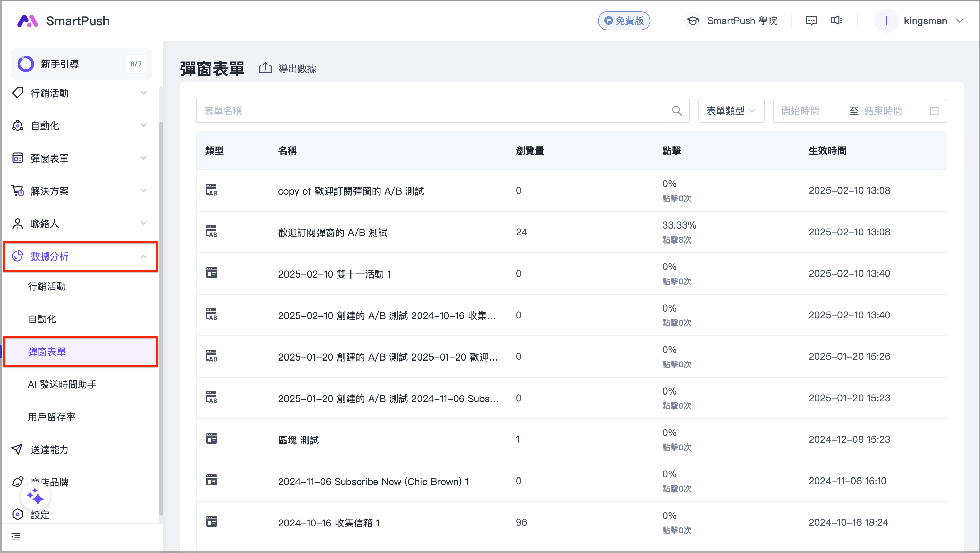This screenshot has width=980, height=553.
Task: Click the AI sparkle assistant floating button
Action: [x=35, y=496]
